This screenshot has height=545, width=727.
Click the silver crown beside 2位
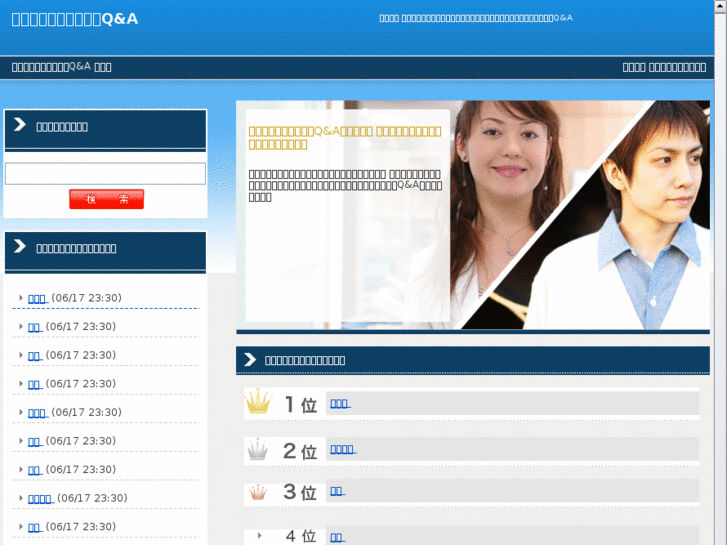(257, 449)
